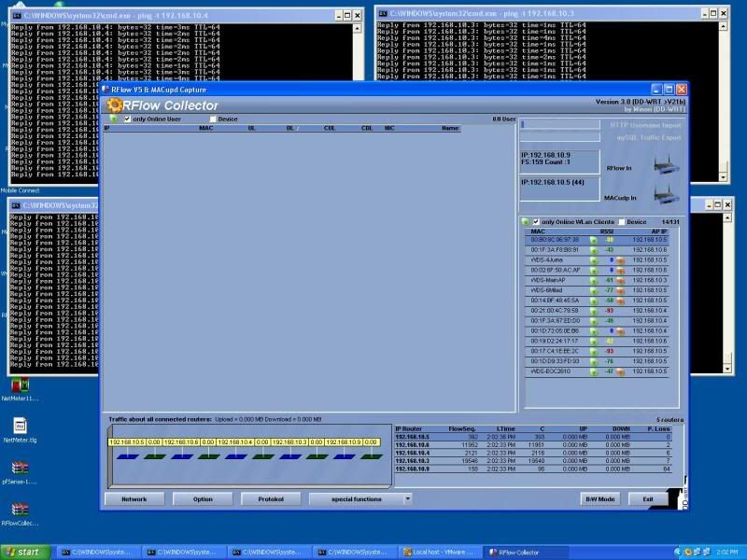
Task: Sort WLan clients by AP IP header
Action: (x=659, y=231)
